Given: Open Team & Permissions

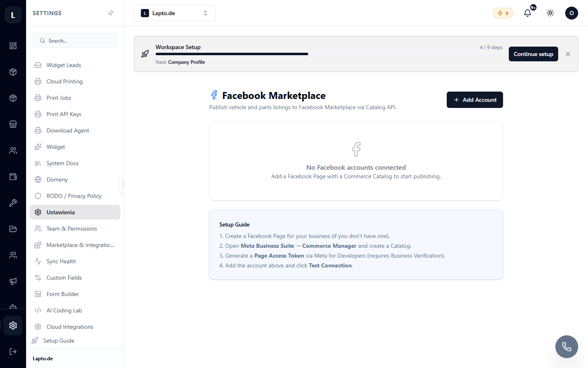Looking at the screenshot, I should click(x=75, y=229).
